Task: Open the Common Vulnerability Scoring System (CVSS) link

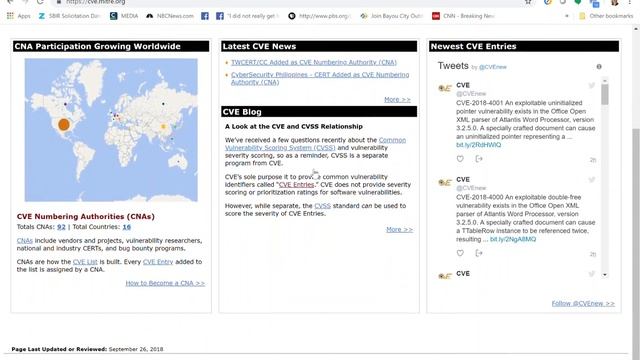Action: point(316,144)
